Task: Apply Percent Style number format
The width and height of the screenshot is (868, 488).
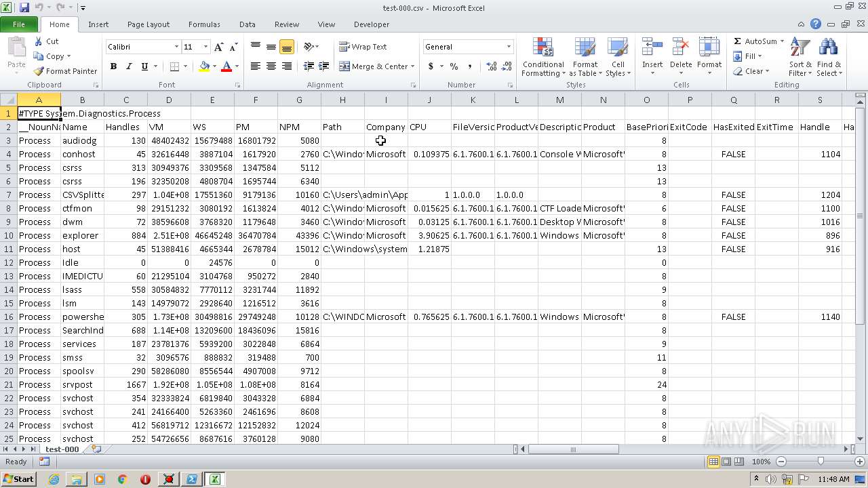Action: [454, 66]
